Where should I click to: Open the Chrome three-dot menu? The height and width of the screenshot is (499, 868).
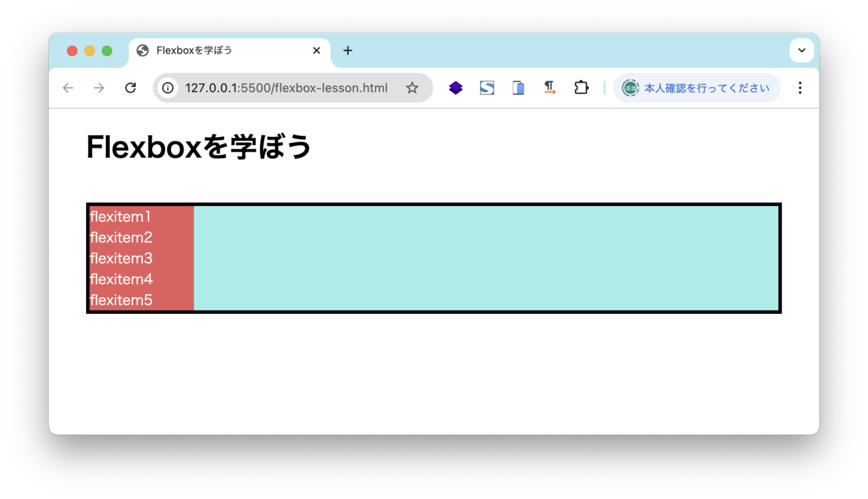800,87
